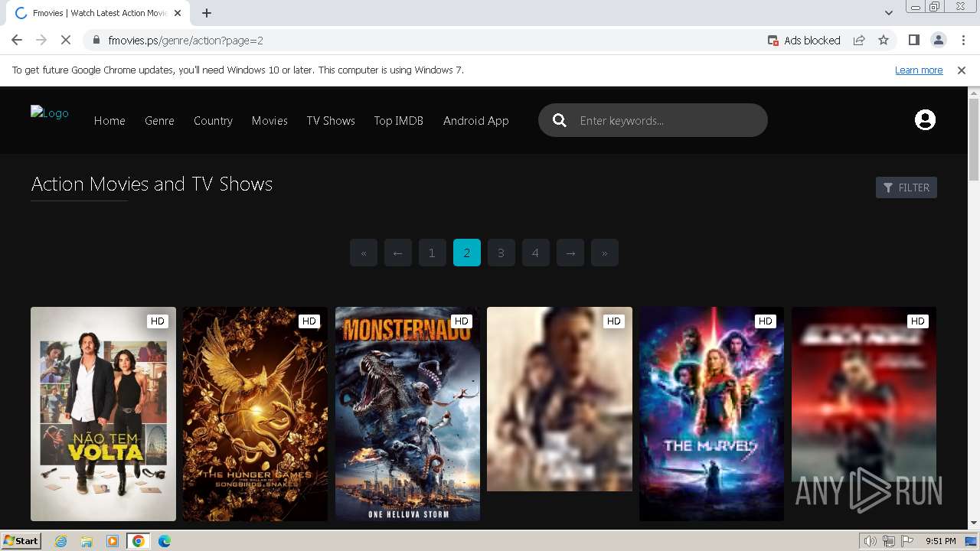Open the Monsternado movie poster
This screenshot has width=980, height=551.
coord(407,414)
